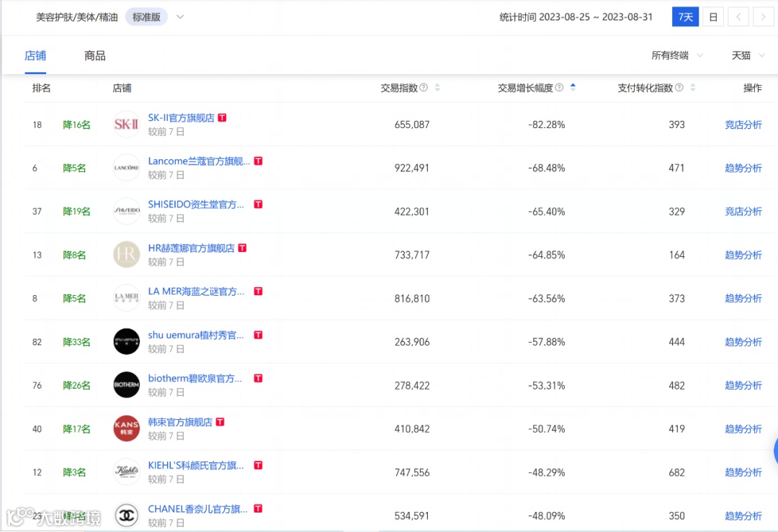Select the 日 time range

pyautogui.click(x=713, y=17)
